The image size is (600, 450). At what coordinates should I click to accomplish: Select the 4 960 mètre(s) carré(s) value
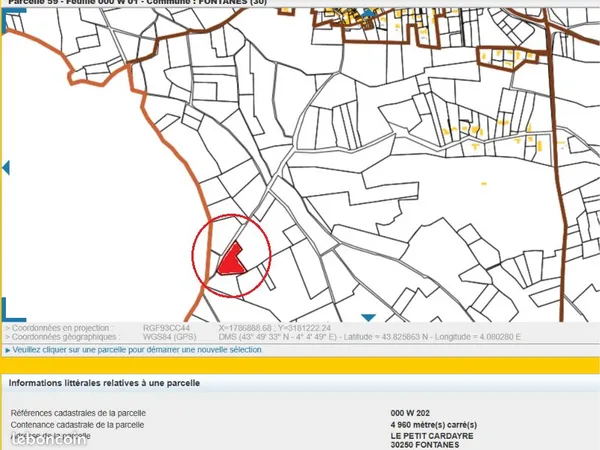[434, 425]
